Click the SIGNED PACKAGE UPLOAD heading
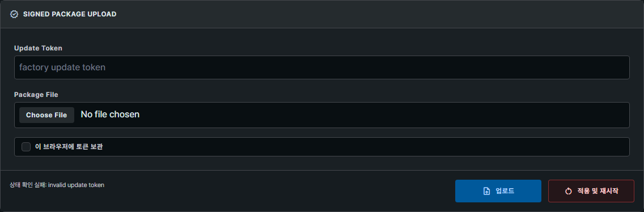 70,14
